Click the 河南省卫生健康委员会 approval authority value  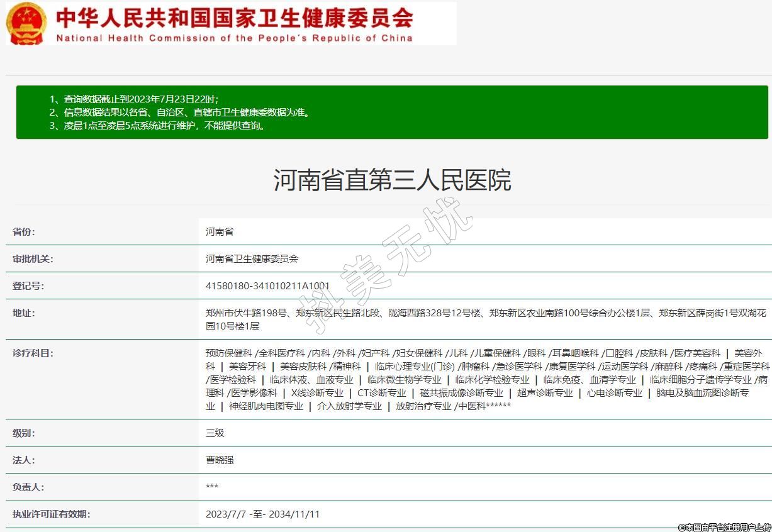252,258
